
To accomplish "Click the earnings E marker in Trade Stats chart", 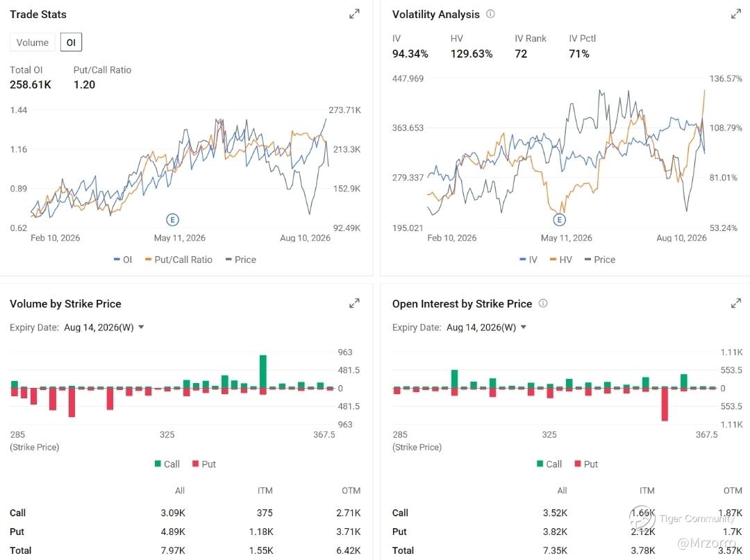I will point(172,220).
